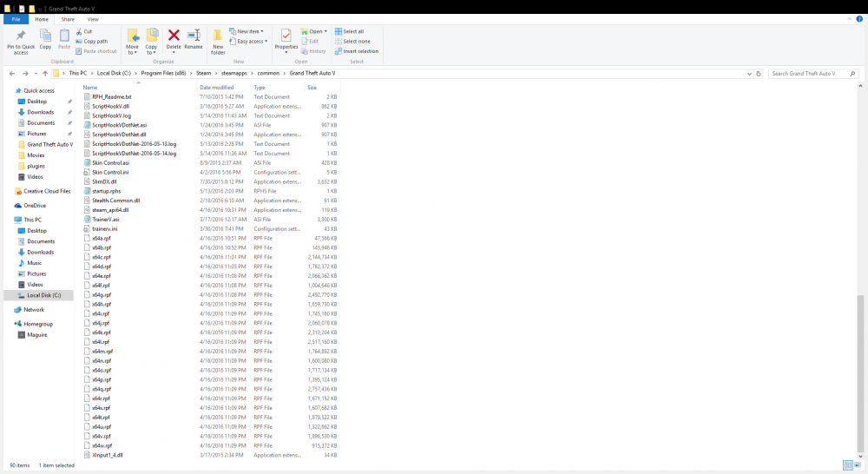This screenshot has width=868, height=474.
Task: Select file startup.rphs
Action: coord(106,191)
